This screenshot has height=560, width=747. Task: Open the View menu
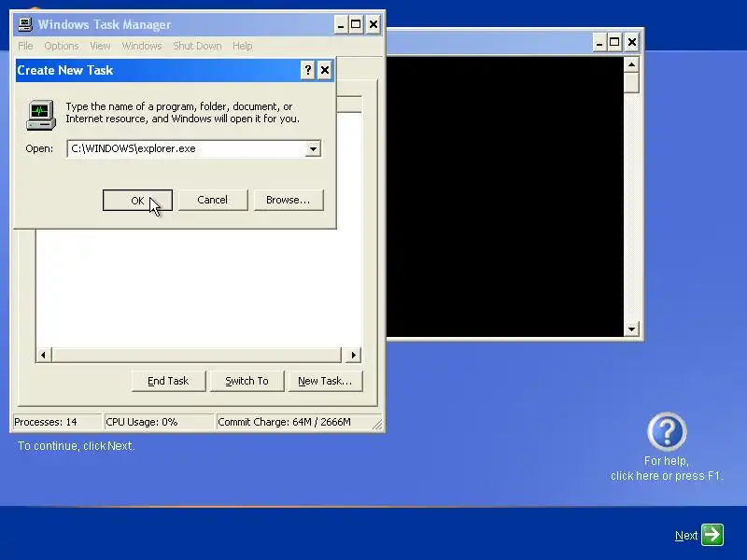tap(100, 46)
